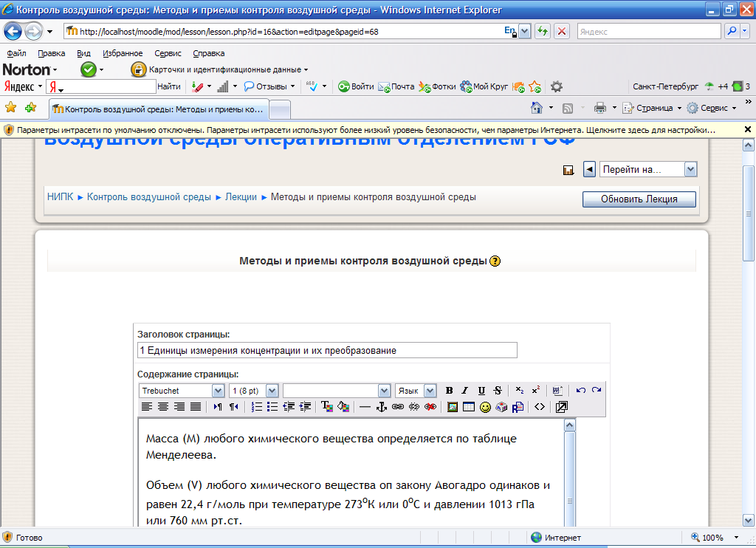Open the Сервис menu in menu bar
This screenshot has height=548, width=756.
[x=168, y=53]
